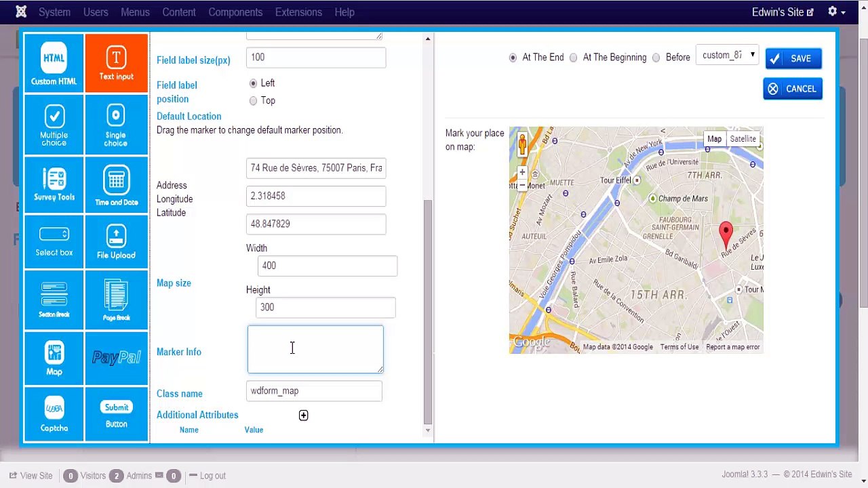
Task: Zoom out on the map
Action: [522, 184]
